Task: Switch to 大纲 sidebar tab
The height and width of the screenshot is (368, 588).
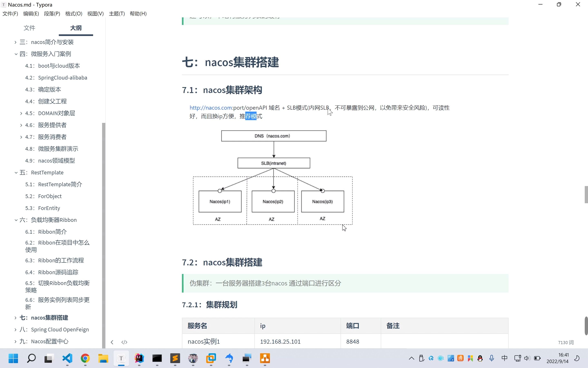Action: tap(76, 28)
